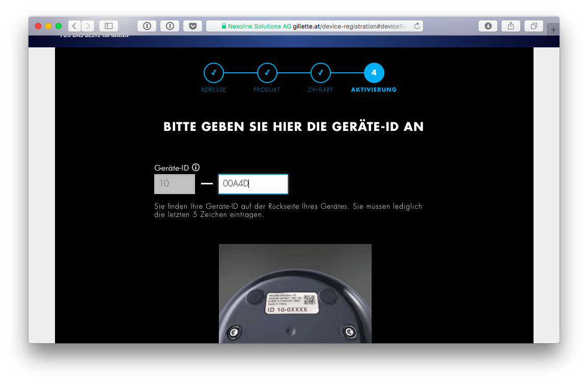Click the address bar URL
588x384 pixels.
(350, 26)
